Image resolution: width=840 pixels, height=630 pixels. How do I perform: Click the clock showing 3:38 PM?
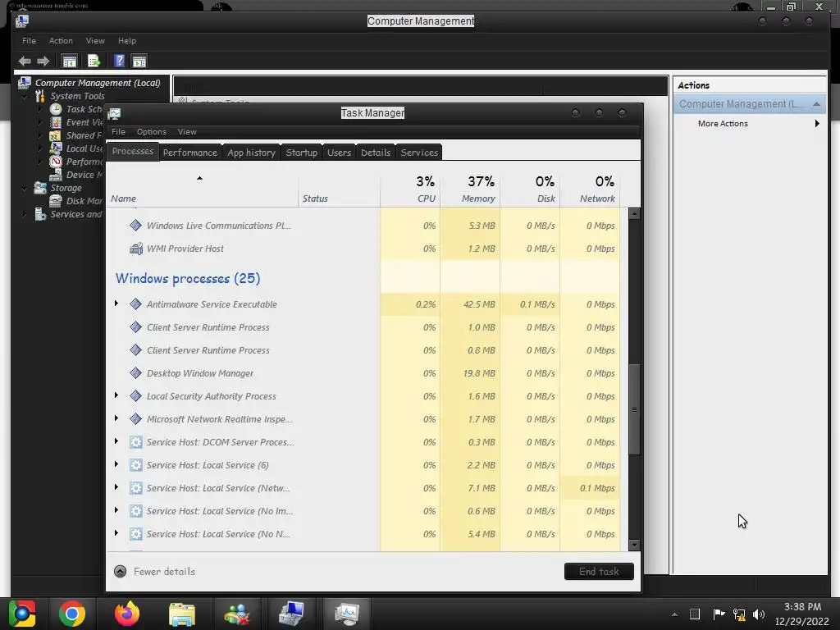point(802,607)
